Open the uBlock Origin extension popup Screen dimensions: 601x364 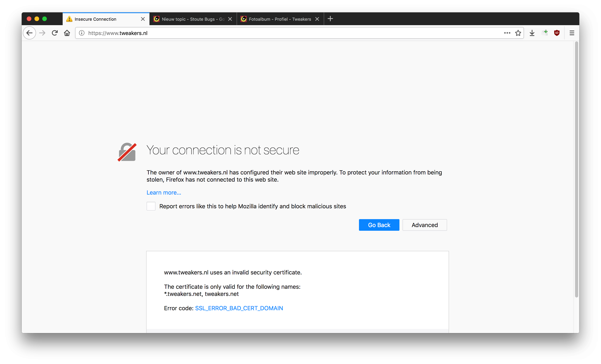click(x=557, y=33)
